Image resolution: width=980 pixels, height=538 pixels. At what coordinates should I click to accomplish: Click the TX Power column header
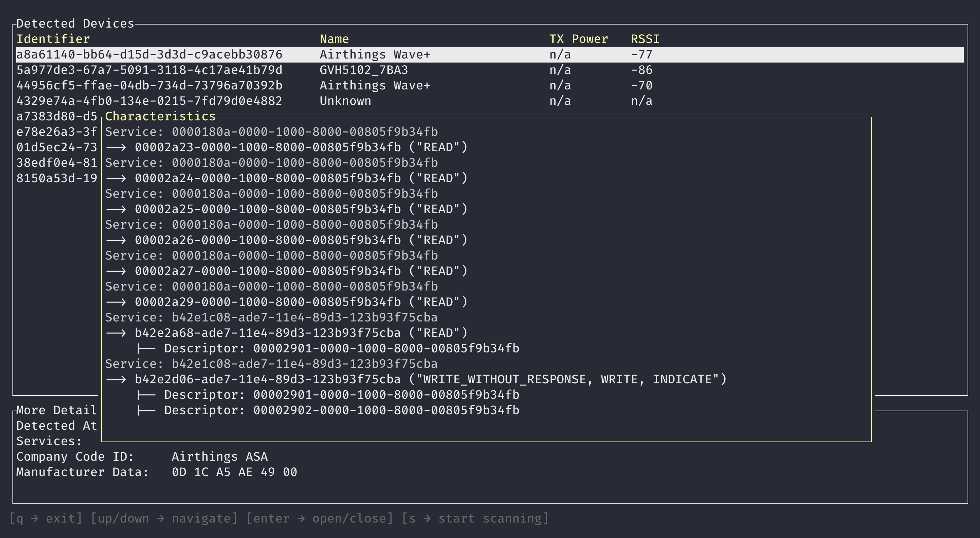pyautogui.click(x=578, y=39)
